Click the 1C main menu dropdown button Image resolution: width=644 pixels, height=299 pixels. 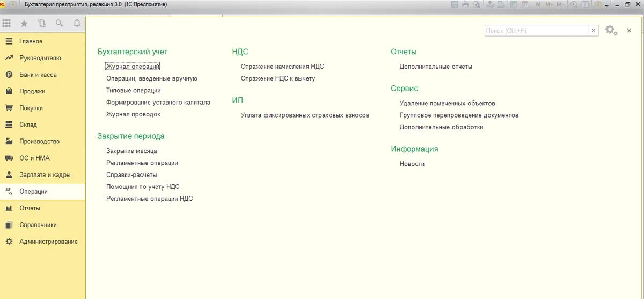13,4
